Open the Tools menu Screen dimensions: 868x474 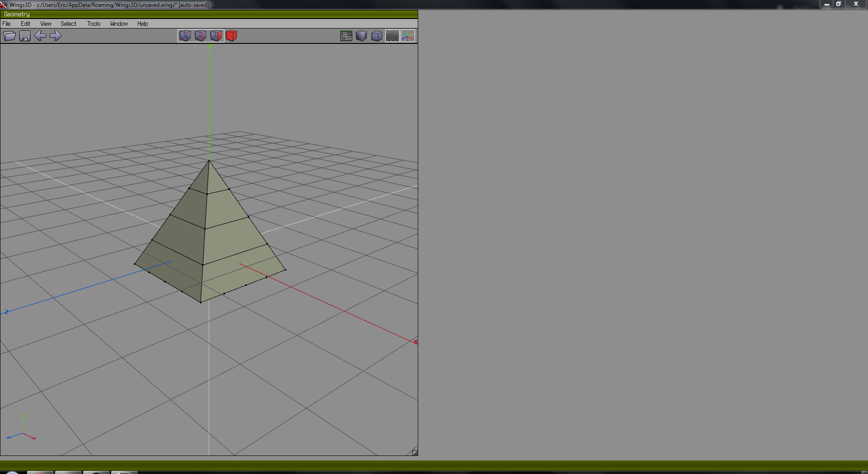tap(94, 24)
